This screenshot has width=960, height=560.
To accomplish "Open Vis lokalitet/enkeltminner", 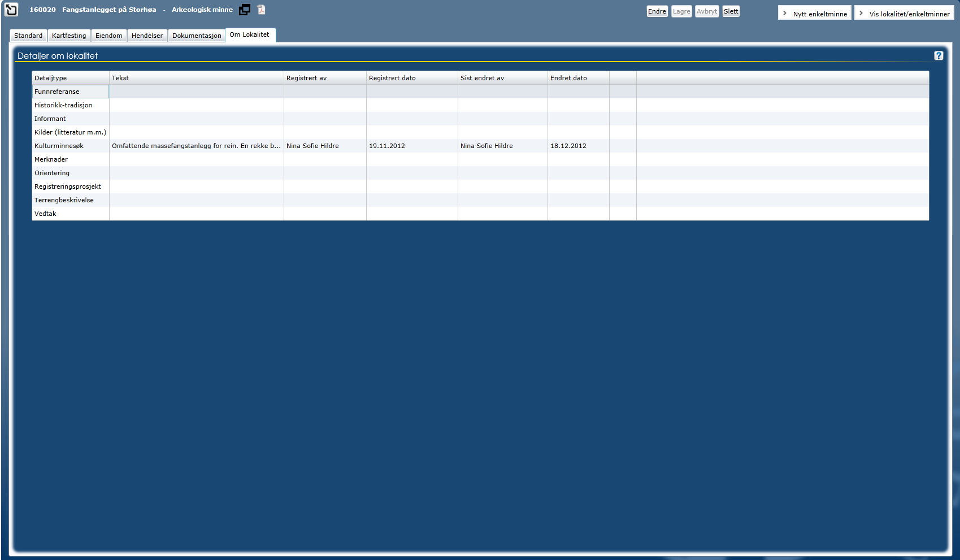I will point(904,13).
